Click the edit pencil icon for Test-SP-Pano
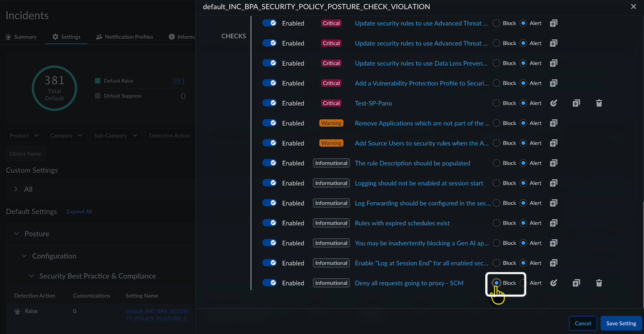 point(553,103)
